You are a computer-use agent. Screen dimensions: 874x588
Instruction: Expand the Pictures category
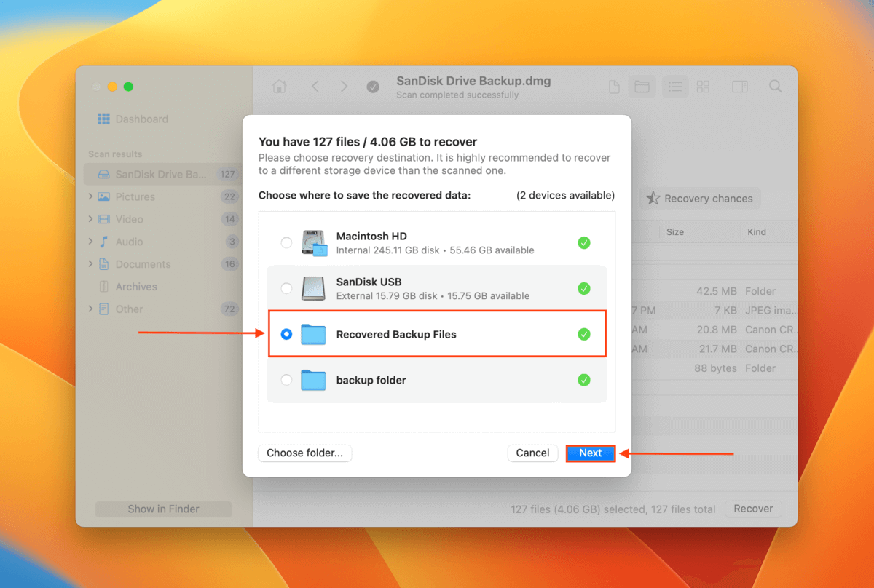(x=90, y=196)
